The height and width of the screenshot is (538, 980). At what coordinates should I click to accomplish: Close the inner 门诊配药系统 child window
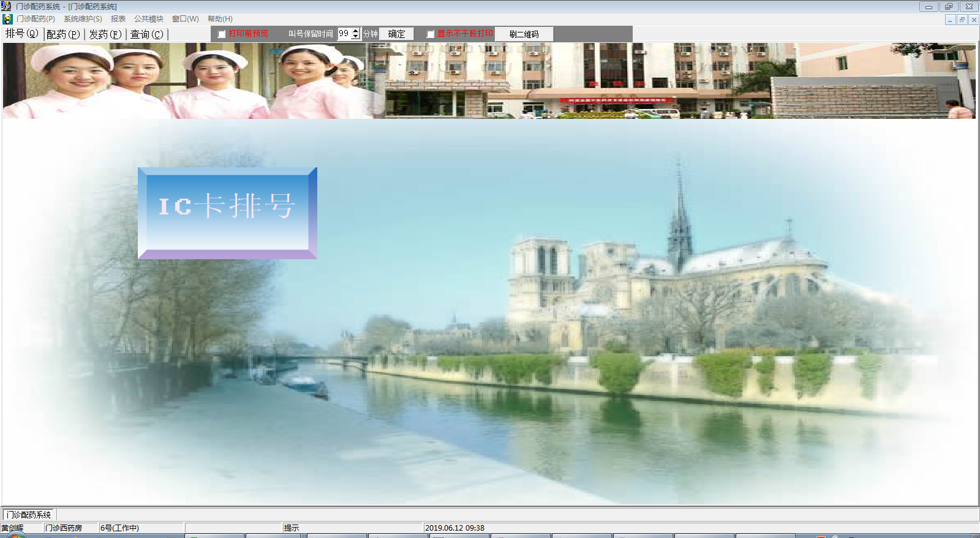click(974, 20)
